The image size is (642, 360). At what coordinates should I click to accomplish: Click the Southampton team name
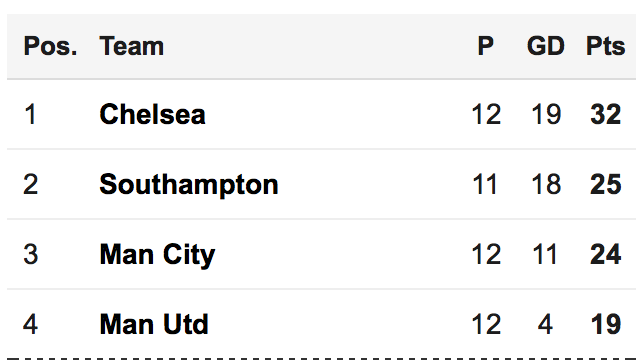[x=189, y=185]
